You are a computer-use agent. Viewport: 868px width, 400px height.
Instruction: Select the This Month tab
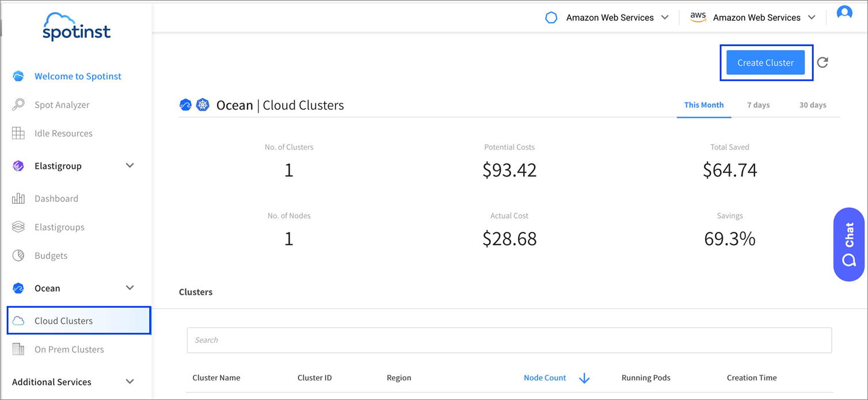[703, 105]
